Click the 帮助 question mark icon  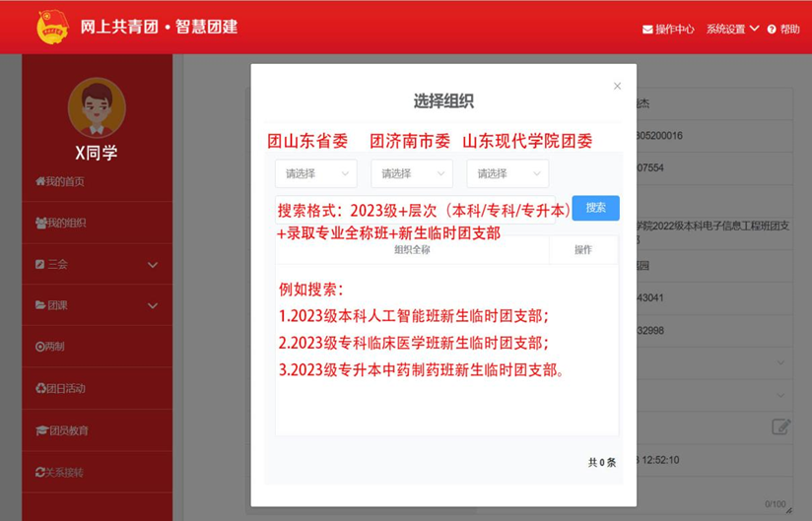(772, 30)
